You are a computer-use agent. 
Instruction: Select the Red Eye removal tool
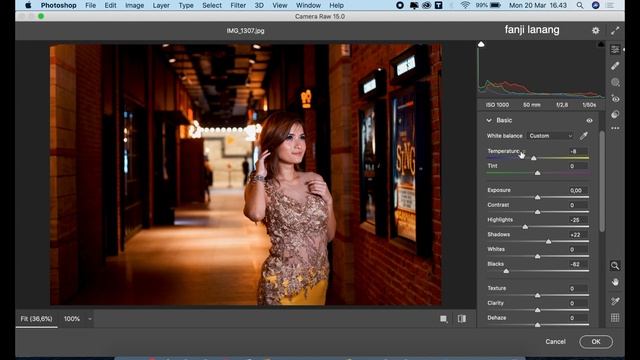(x=615, y=99)
